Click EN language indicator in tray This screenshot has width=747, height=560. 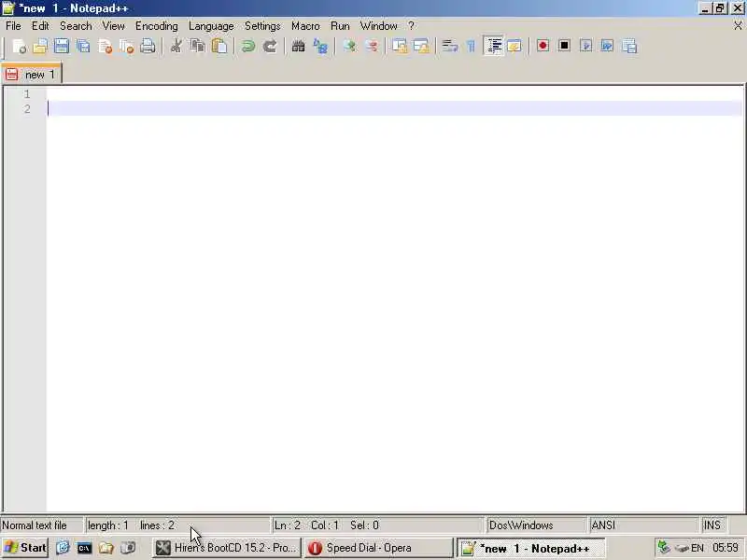pos(697,548)
